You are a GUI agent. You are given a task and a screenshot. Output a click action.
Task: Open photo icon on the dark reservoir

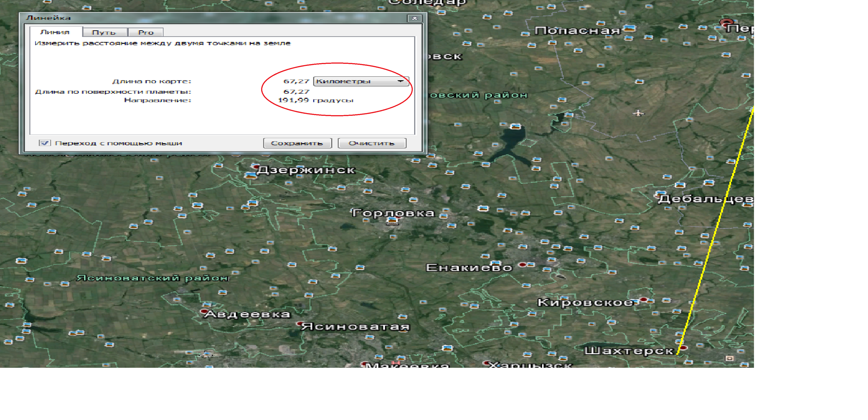[x=515, y=127]
